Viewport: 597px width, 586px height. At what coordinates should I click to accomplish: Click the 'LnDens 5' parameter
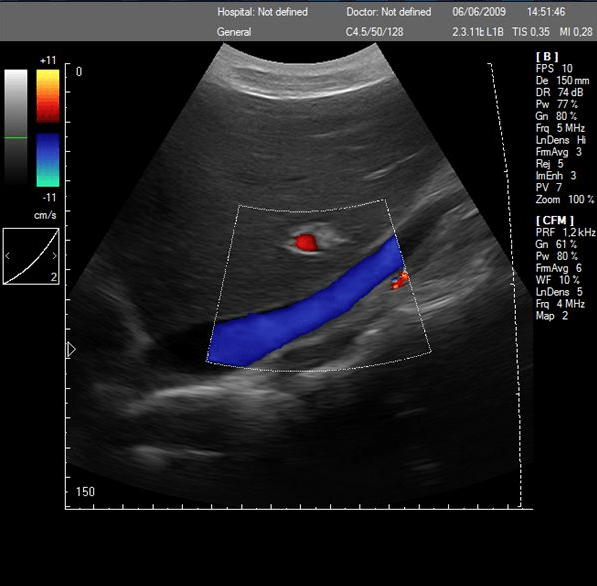pos(559,292)
